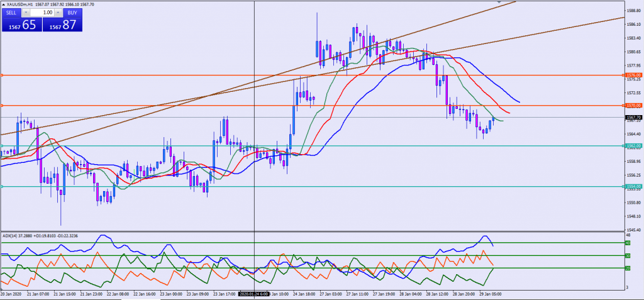Select the 1570.00 orange horizontal line label

(x=633, y=106)
